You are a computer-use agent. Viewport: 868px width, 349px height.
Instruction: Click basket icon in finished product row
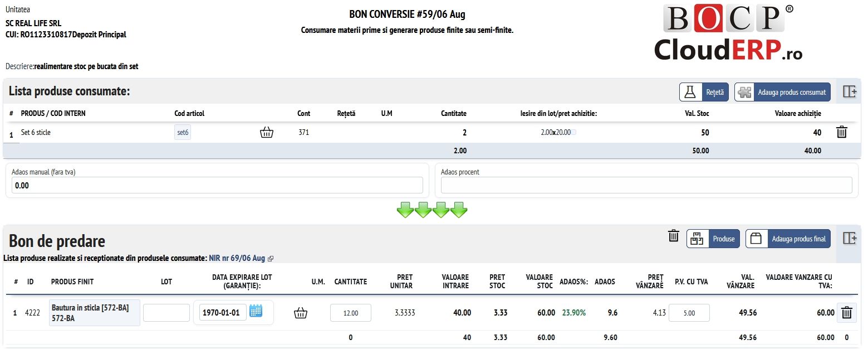point(301,313)
